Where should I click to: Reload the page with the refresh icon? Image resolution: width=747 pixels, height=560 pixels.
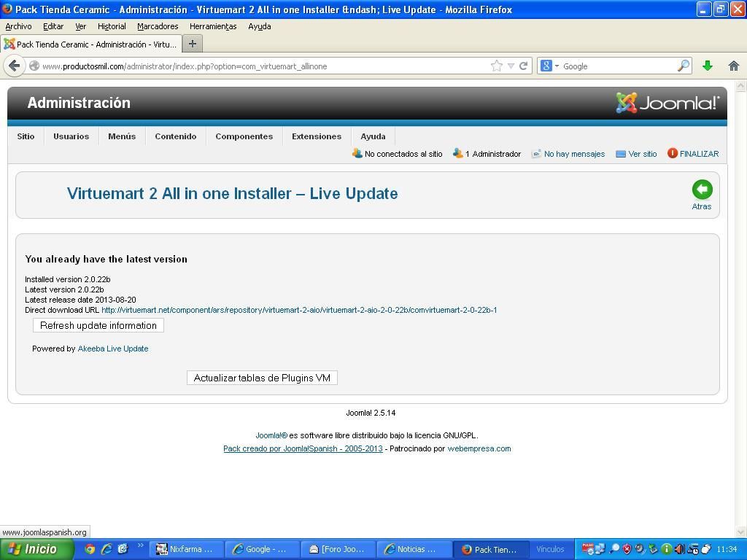[x=523, y=66]
